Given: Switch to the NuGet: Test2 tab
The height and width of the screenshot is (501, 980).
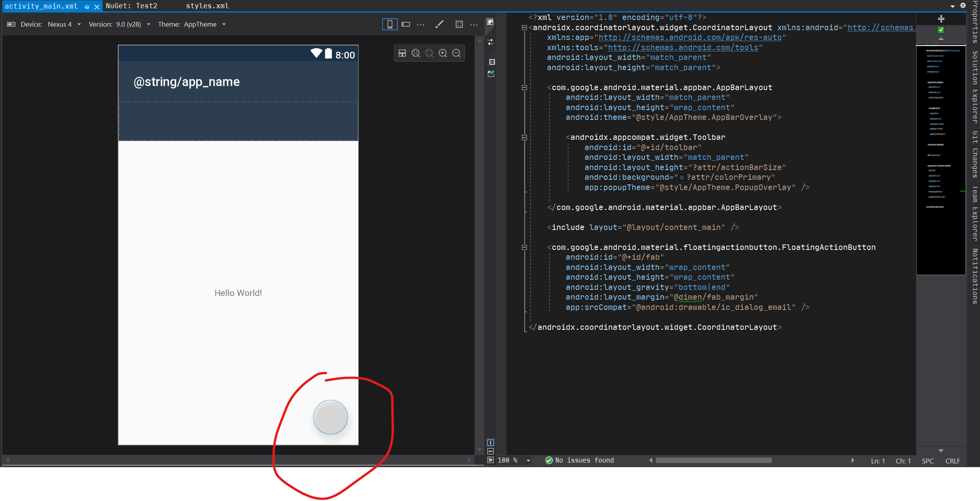Looking at the screenshot, I should 131,6.
